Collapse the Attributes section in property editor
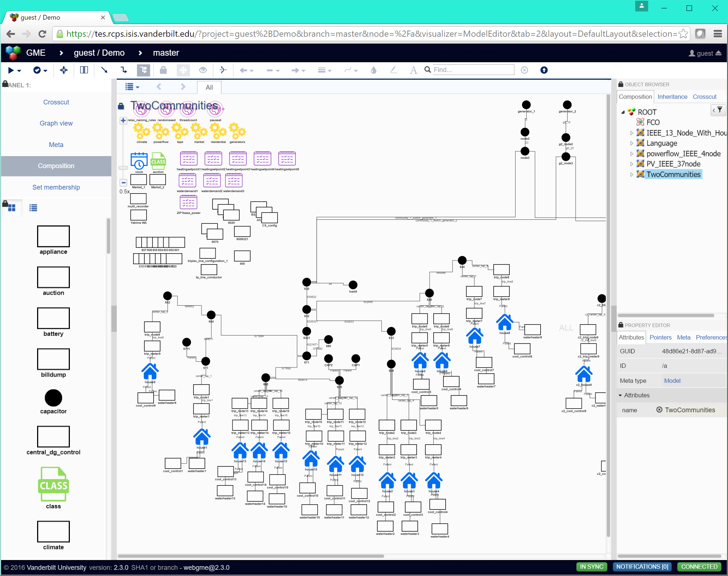 620,395
